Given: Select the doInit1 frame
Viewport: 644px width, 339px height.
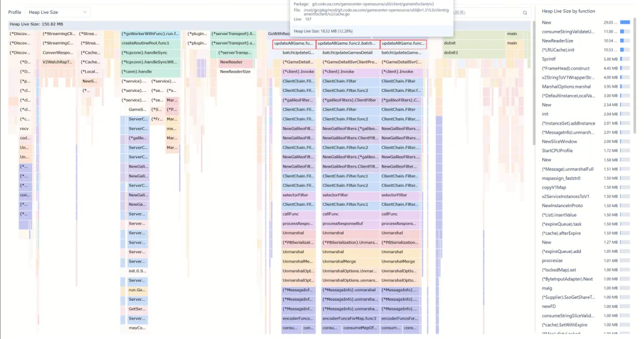Looking at the screenshot, I should (x=451, y=53).
